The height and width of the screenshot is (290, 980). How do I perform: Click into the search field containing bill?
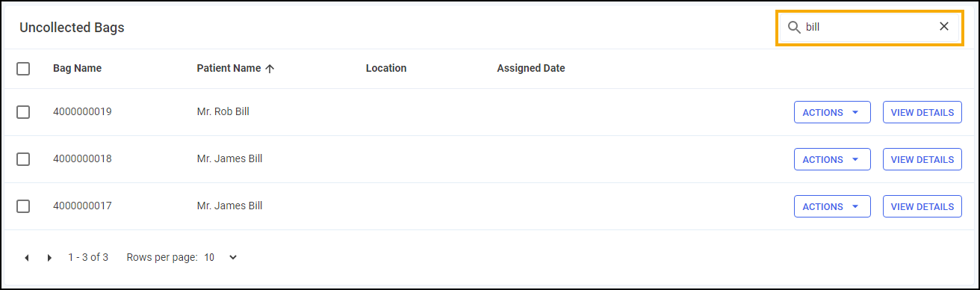coord(868,27)
